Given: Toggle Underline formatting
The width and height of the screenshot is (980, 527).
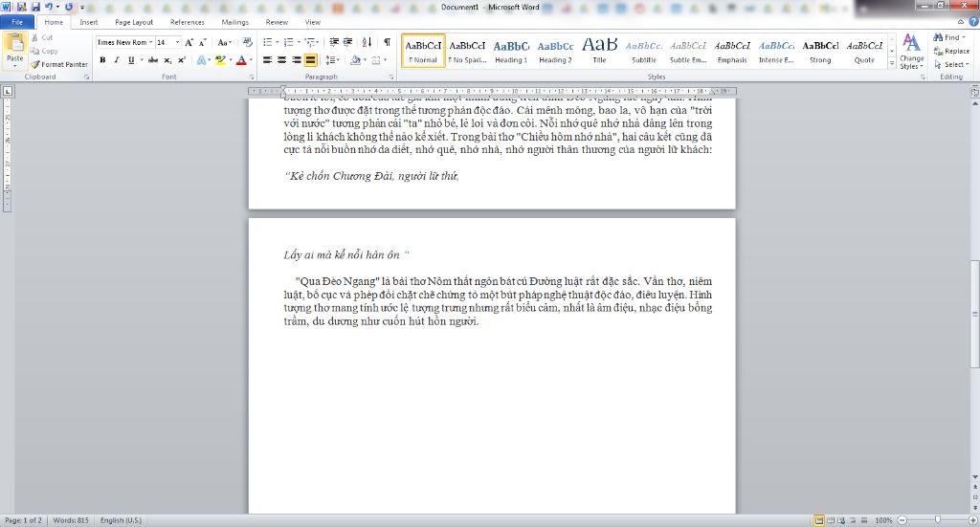Looking at the screenshot, I should coord(130,60).
